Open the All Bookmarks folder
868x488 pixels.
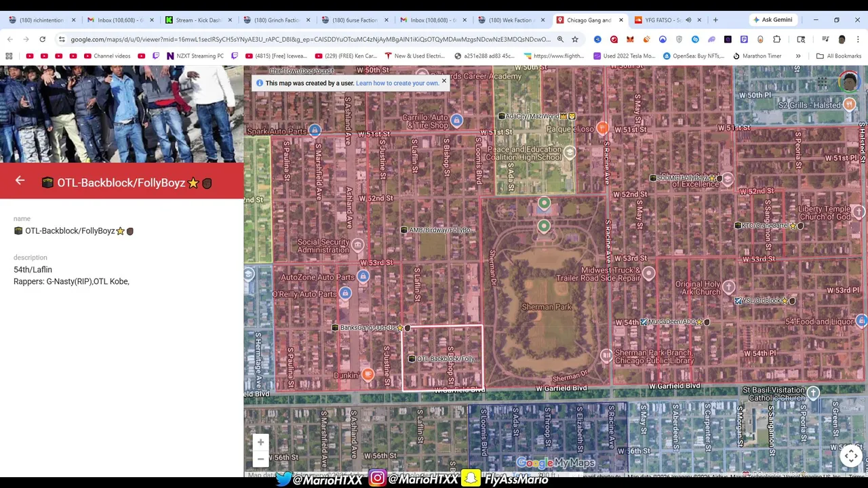(x=839, y=56)
